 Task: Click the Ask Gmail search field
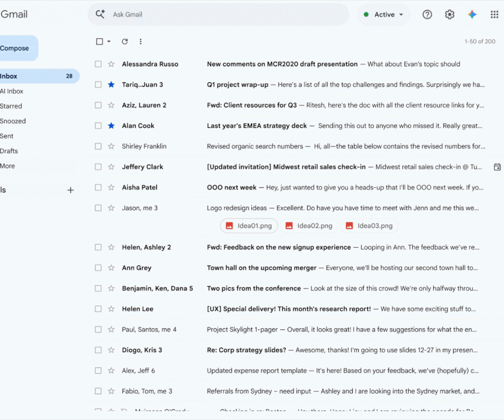(x=218, y=14)
